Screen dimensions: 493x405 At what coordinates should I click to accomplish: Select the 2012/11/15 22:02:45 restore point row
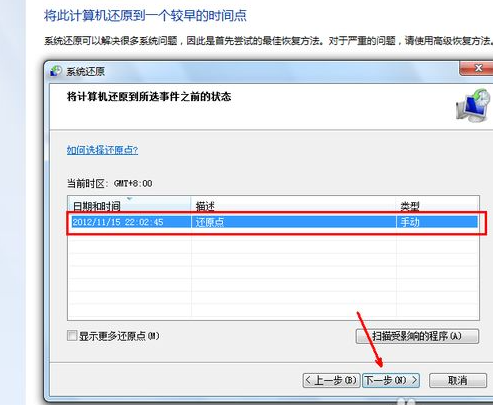[275, 222]
